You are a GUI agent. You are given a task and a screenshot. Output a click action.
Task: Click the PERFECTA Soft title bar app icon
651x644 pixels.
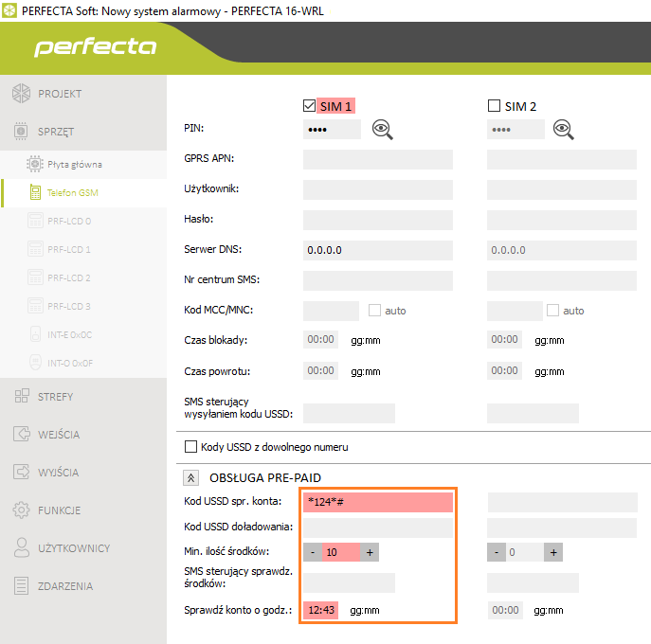click(x=9, y=10)
